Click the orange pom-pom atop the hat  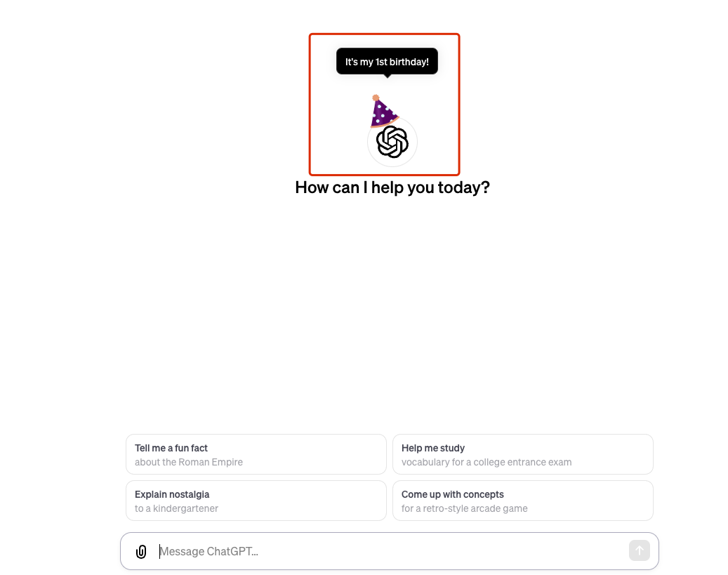(376, 98)
